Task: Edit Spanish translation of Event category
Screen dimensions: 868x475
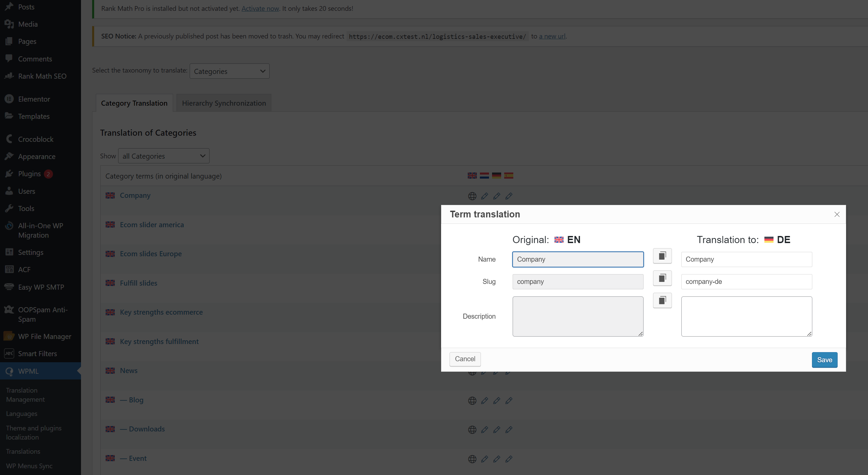Action: (x=509, y=459)
